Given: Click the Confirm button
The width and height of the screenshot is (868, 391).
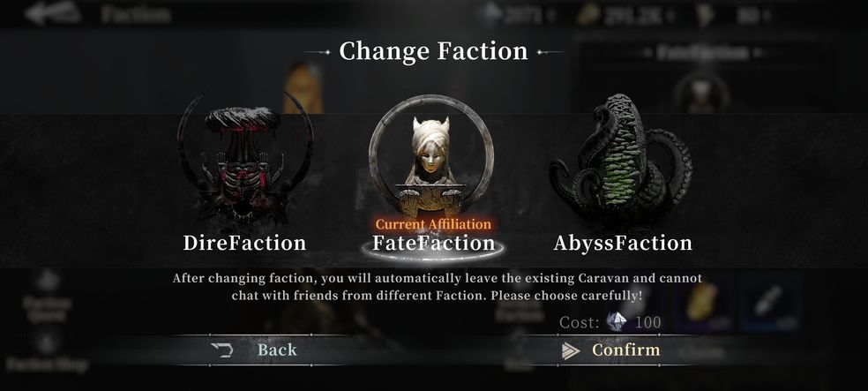Looking at the screenshot, I should point(610,350).
